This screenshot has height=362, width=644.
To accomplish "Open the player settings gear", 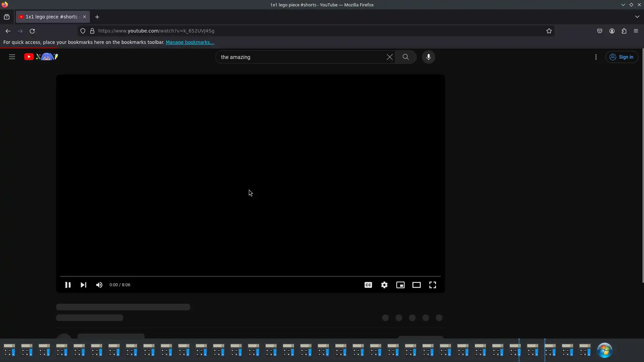I will point(384,285).
